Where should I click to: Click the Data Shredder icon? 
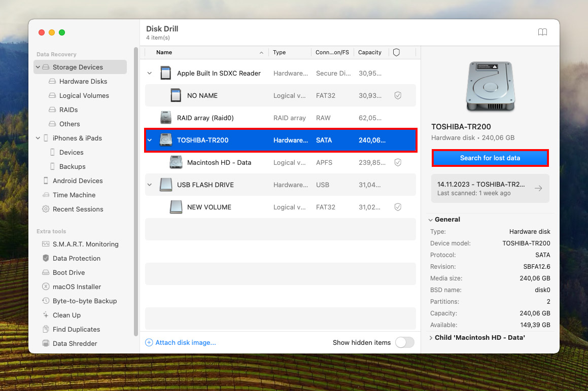point(46,344)
